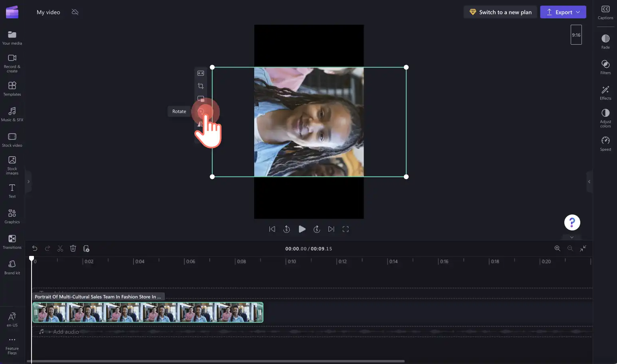
Task: Open the Speed panel
Action: point(605,144)
